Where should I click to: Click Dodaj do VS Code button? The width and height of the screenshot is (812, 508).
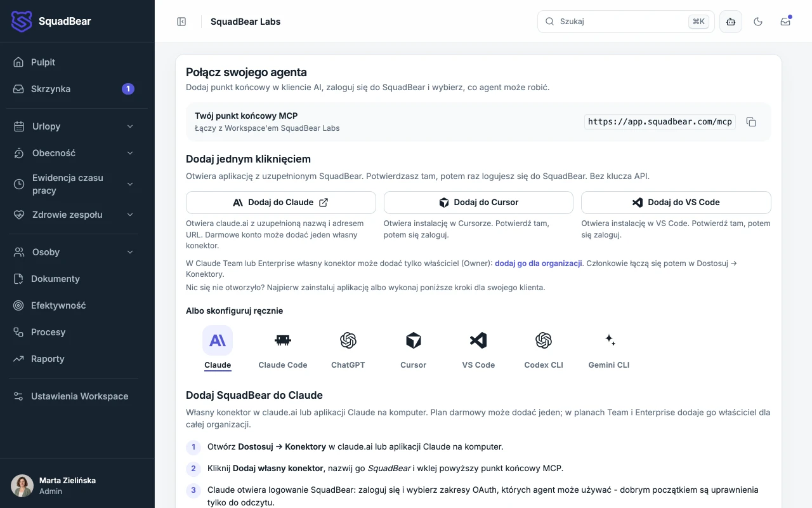tap(676, 203)
